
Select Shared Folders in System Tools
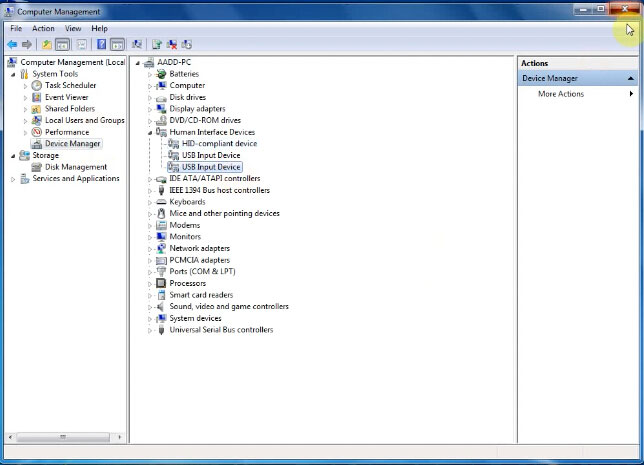(70, 109)
